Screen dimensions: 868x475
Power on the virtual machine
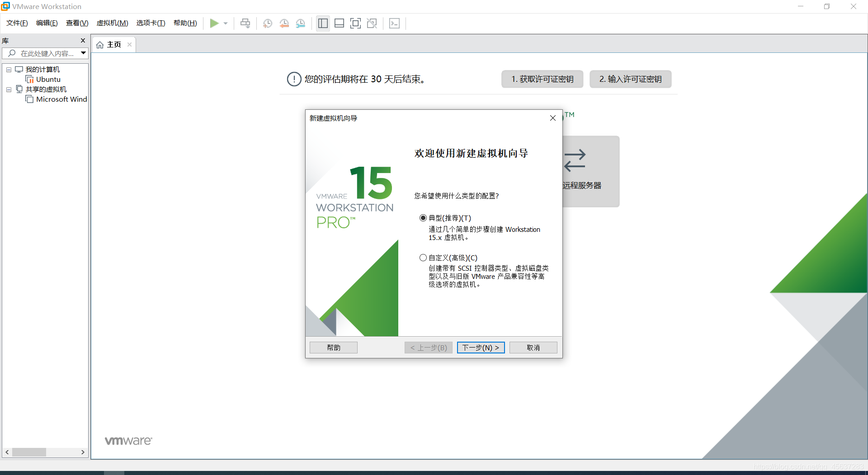(x=215, y=23)
